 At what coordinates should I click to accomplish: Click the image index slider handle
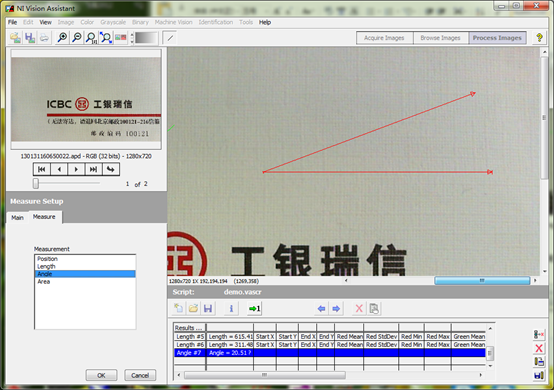(36, 183)
